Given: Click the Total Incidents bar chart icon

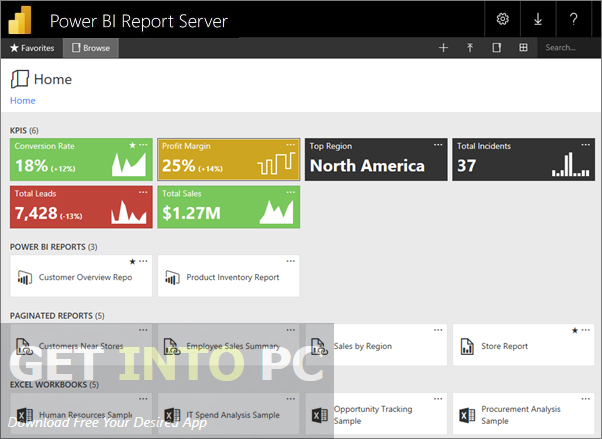Looking at the screenshot, I should (x=571, y=164).
